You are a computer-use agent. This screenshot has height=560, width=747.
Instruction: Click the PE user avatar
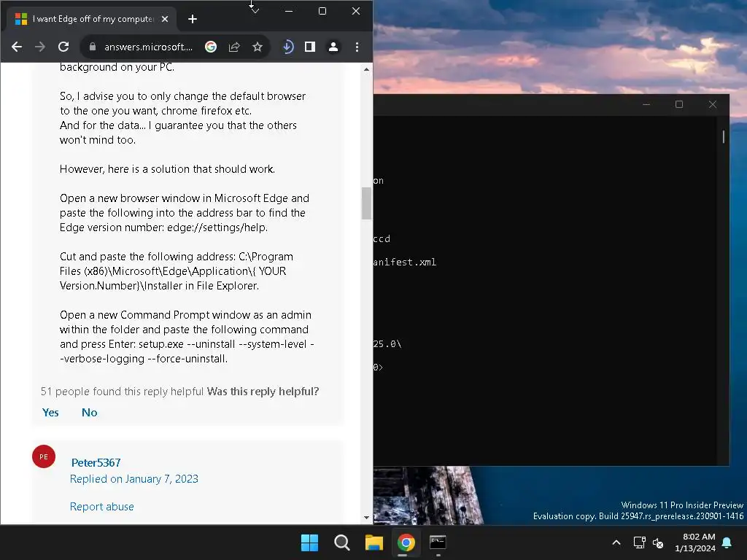pos(44,456)
